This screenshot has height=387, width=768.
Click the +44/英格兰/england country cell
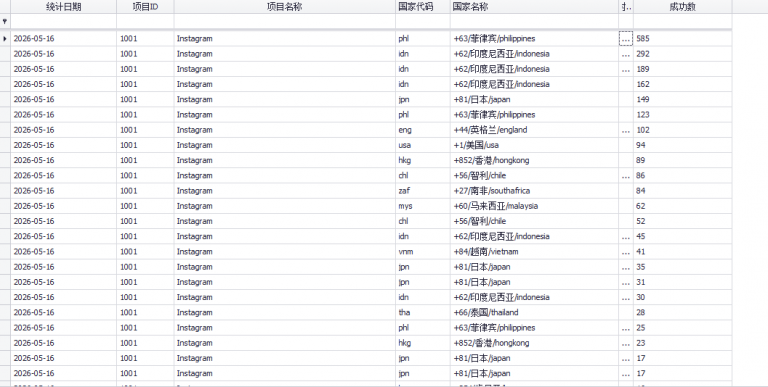point(534,130)
